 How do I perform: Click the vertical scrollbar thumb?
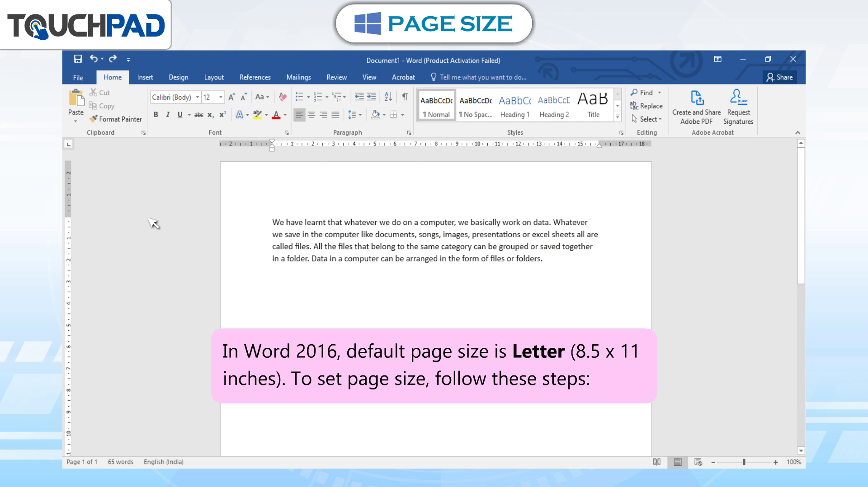click(x=801, y=215)
